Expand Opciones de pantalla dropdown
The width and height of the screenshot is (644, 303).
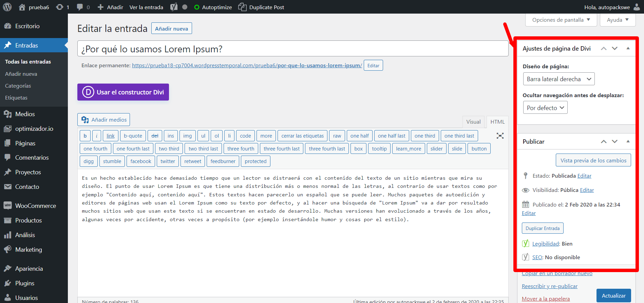(561, 20)
